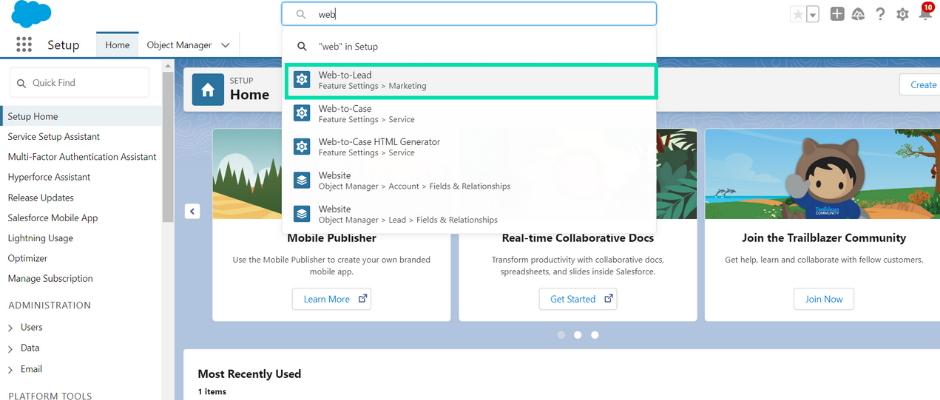Click the Quick Find magnifier icon
Image resolution: width=940 pixels, height=400 pixels.
(x=22, y=83)
